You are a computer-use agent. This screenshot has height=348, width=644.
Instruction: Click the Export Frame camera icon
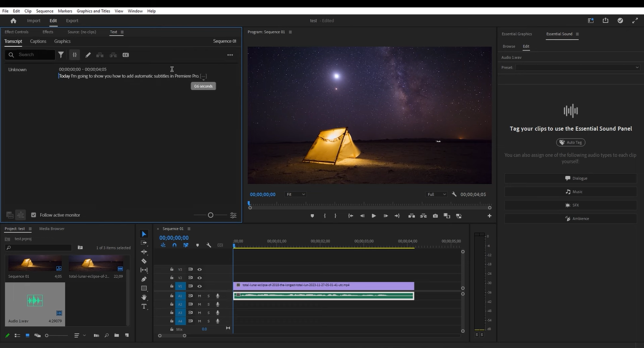click(x=435, y=216)
